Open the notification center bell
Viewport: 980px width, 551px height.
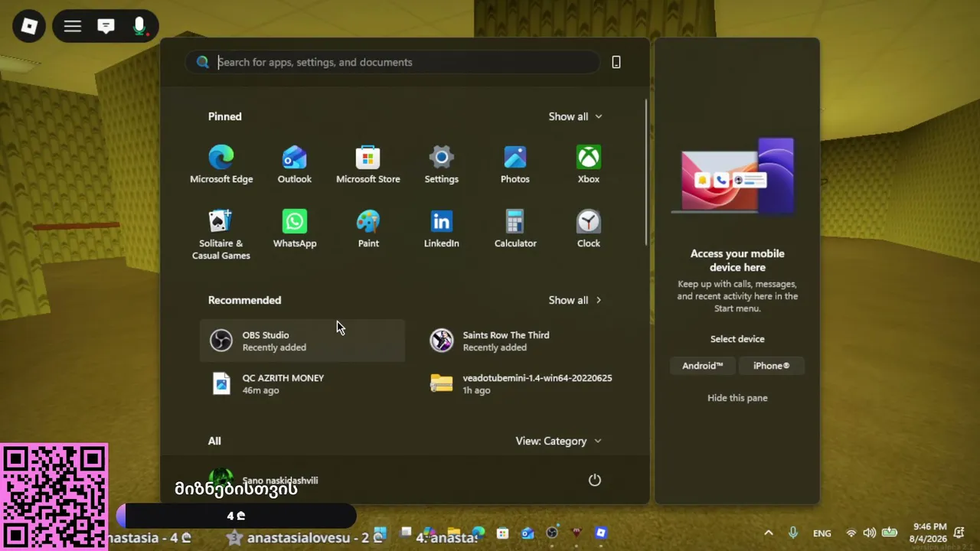pyautogui.click(x=959, y=533)
